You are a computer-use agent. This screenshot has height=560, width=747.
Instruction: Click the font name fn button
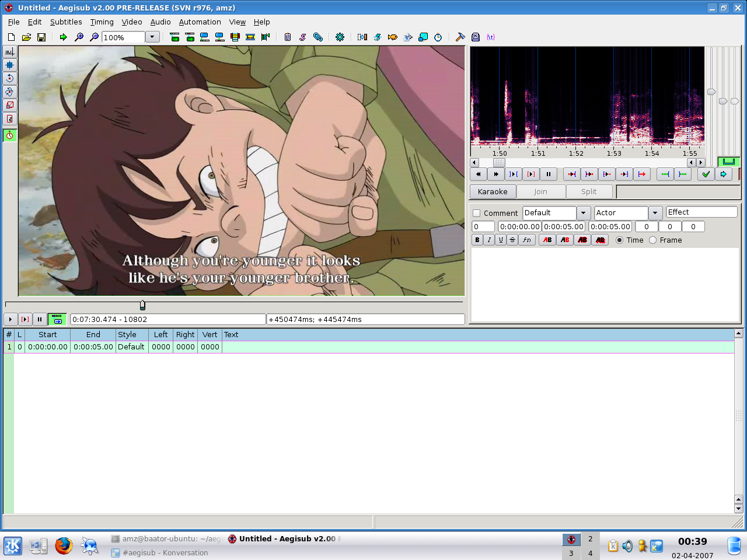[x=527, y=240]
